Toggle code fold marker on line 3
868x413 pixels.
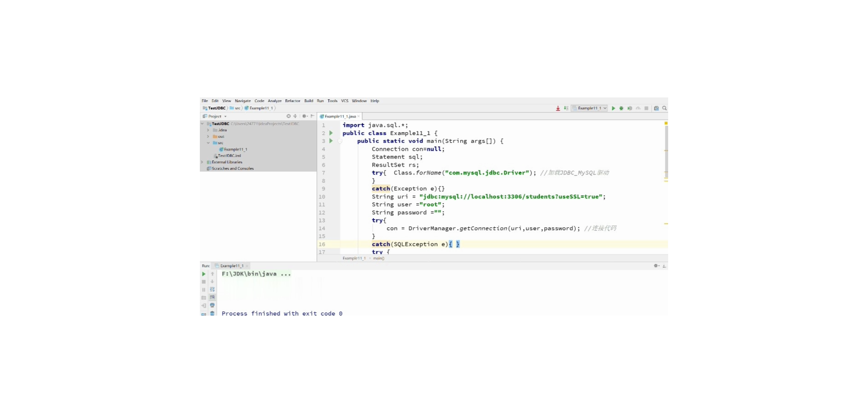[340, 141]
